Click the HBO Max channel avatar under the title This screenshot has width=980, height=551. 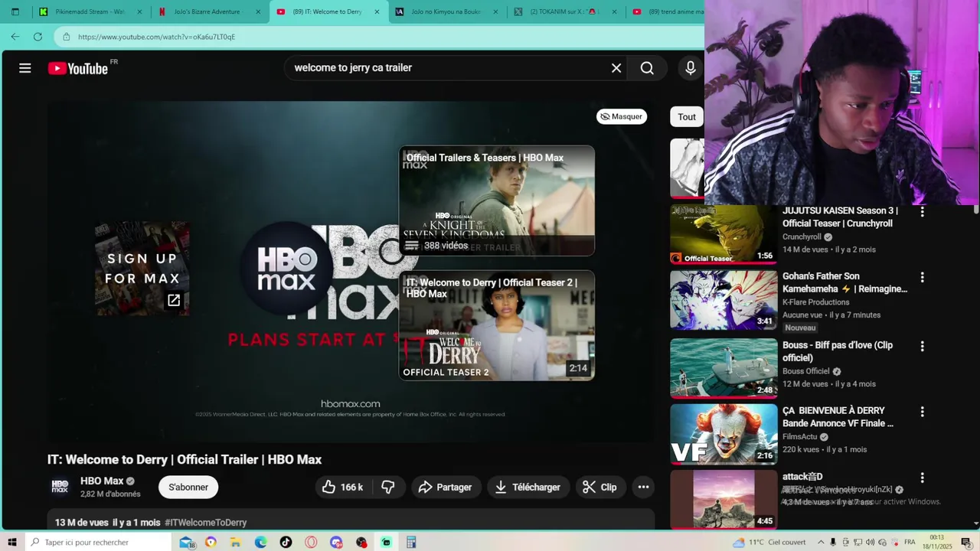pos(60,487)
